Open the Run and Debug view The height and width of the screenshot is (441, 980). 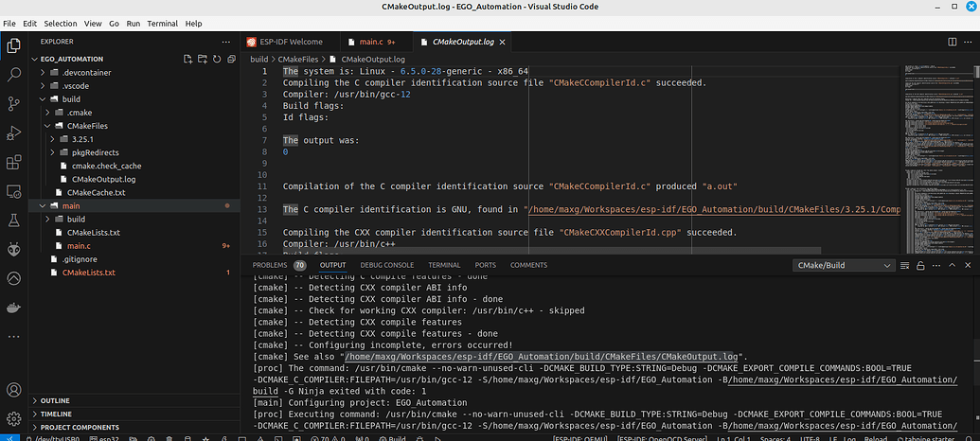[14, 132]
